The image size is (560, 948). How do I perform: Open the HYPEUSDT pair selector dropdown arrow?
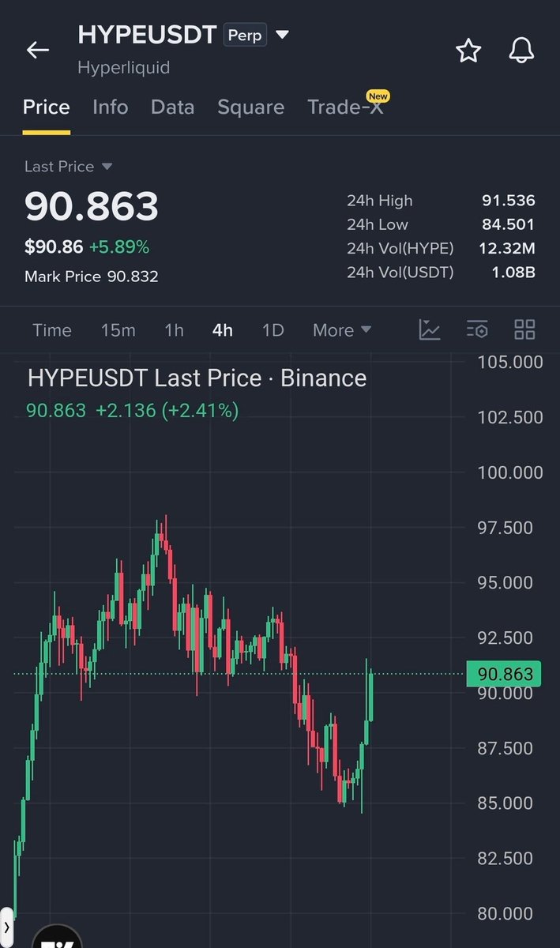[282, 35]
